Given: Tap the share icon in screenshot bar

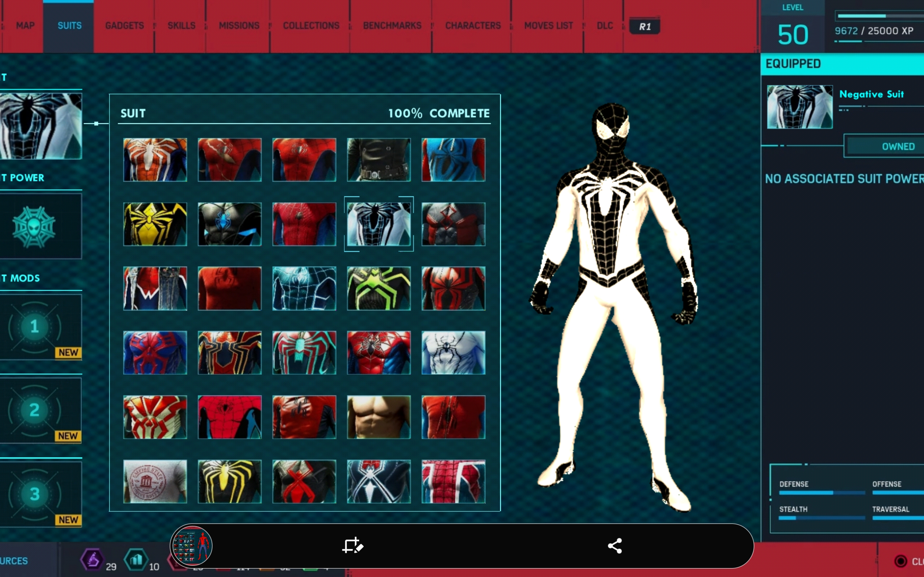Looking at the screenshot, I should 615,546.
